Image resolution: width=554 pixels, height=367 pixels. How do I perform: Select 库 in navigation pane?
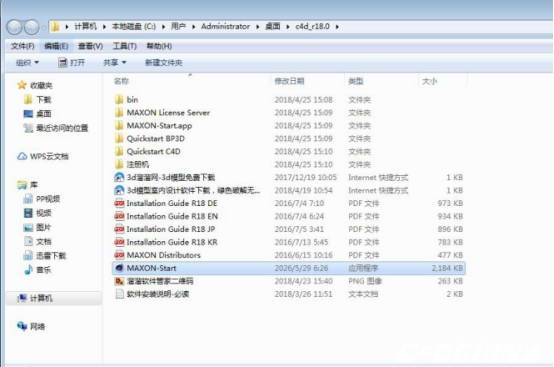pyautogui.click(x=34, y=185)
